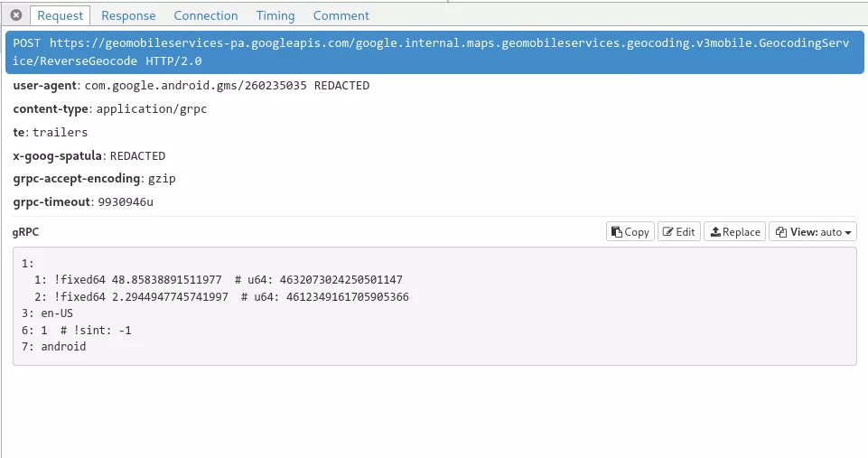Select the Timing tab
This screenshot has height=458, width=868.
point(275,15)
